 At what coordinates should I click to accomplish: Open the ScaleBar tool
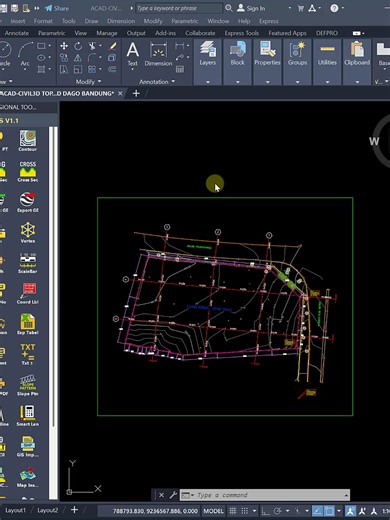28,263
